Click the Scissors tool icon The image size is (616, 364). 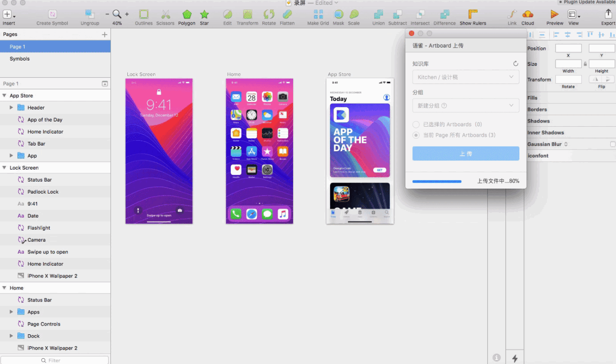pos(165,14)
